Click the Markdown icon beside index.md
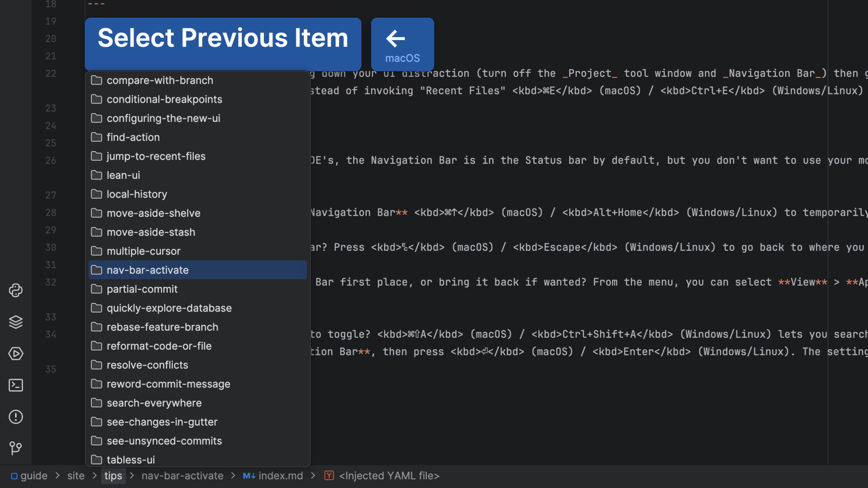 249,476
